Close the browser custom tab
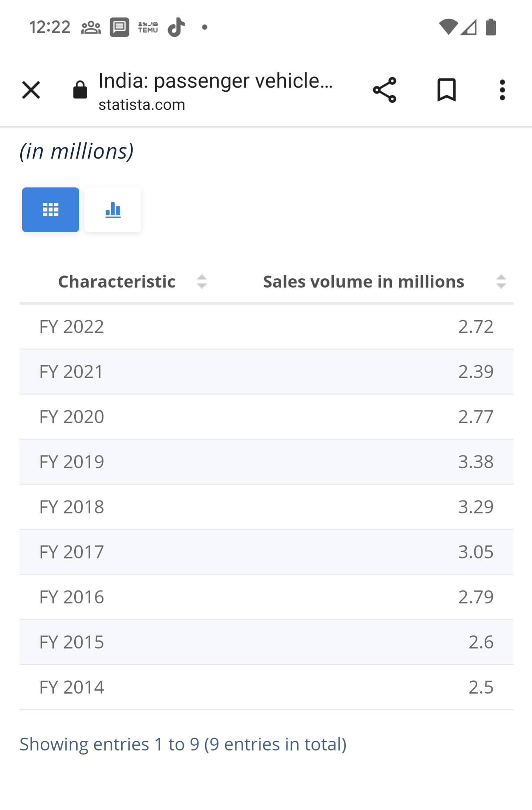The width and height of the screenshot is (532, 810). coord(31,90)
